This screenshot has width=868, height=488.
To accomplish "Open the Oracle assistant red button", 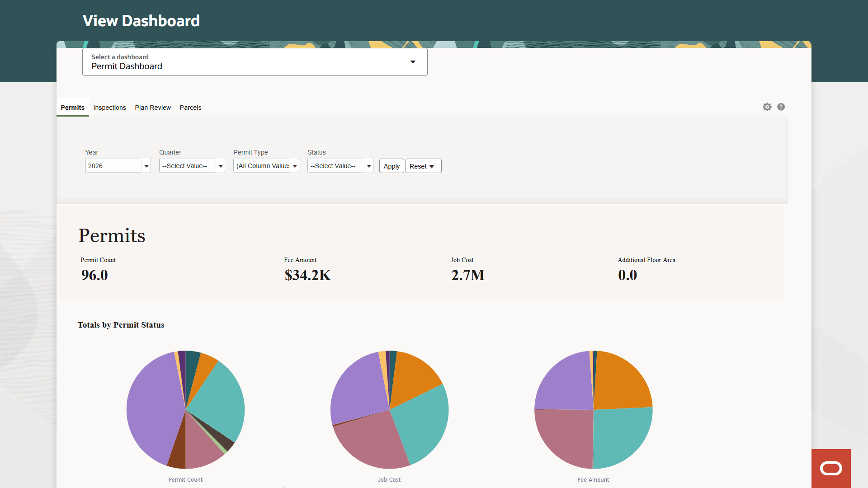I will point(831,469).
